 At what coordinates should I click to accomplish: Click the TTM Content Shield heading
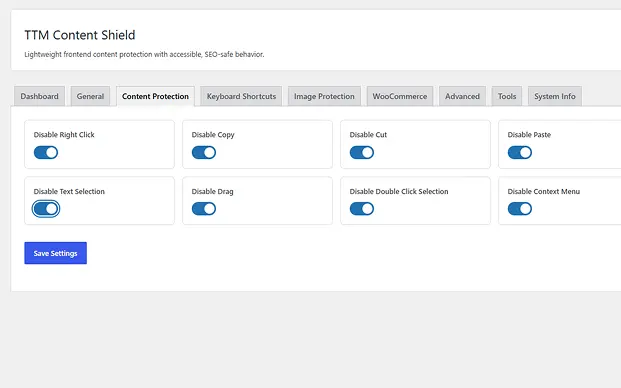pos(80,35)
